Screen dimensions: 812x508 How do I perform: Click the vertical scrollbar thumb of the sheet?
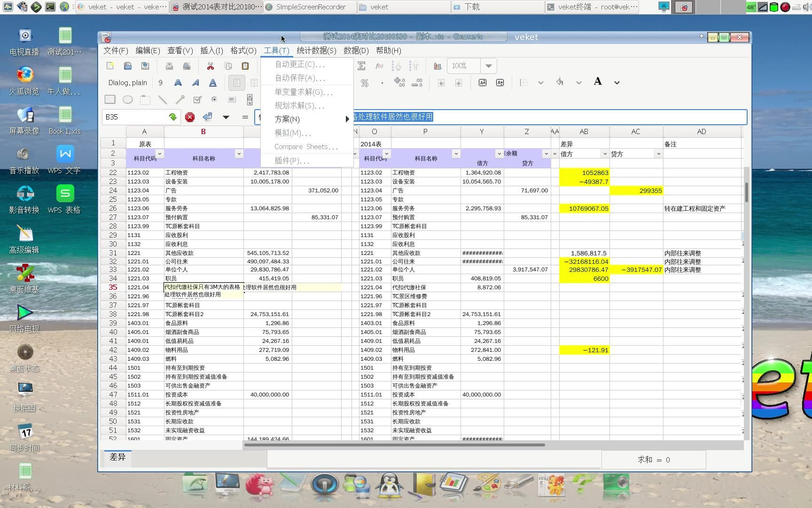tap(747, 192)
